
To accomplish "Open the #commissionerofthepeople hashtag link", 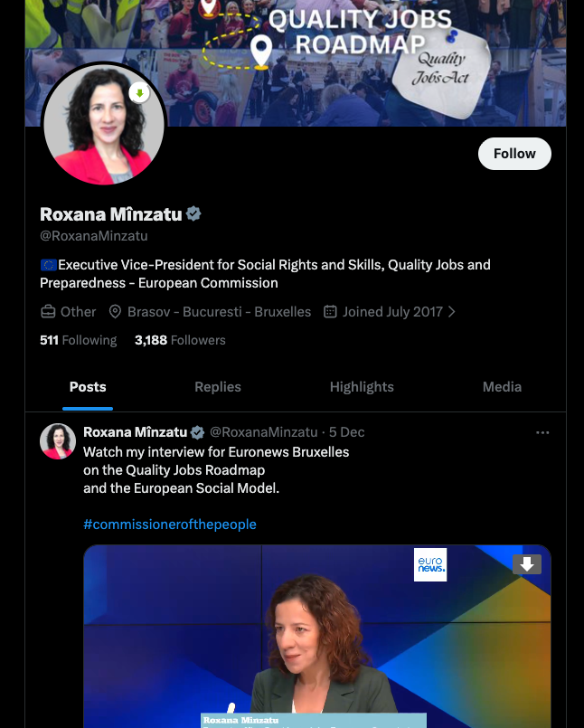I will coord(170,525).
